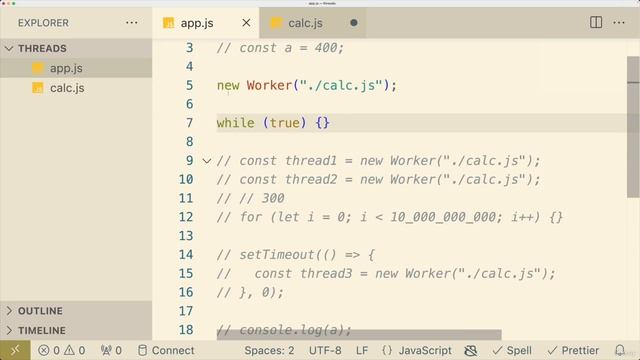This screenshot has height=360, width=640.
Task: Change file encoding UTF-8
Action: click(325, 350)
